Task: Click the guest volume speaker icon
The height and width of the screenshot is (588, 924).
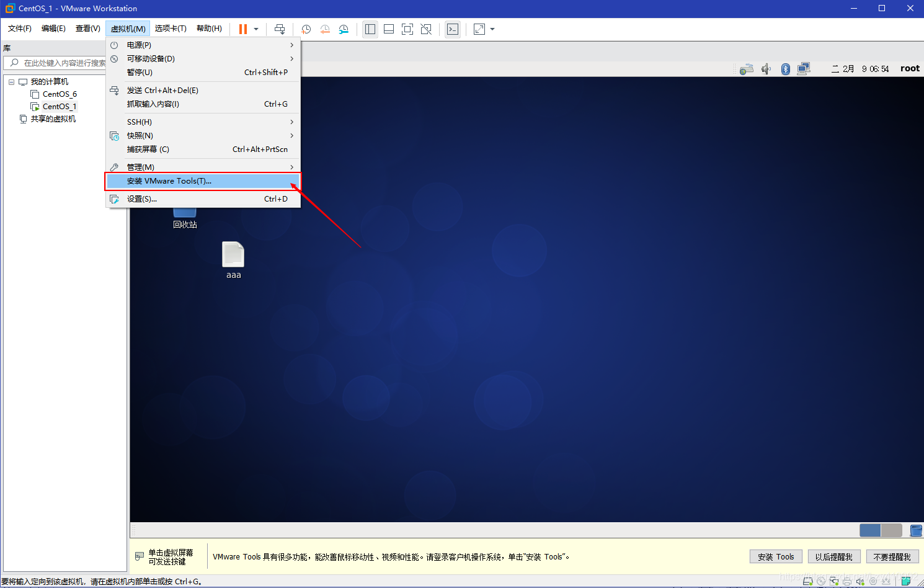Action: pyautogui.click(x=766, y=69)
